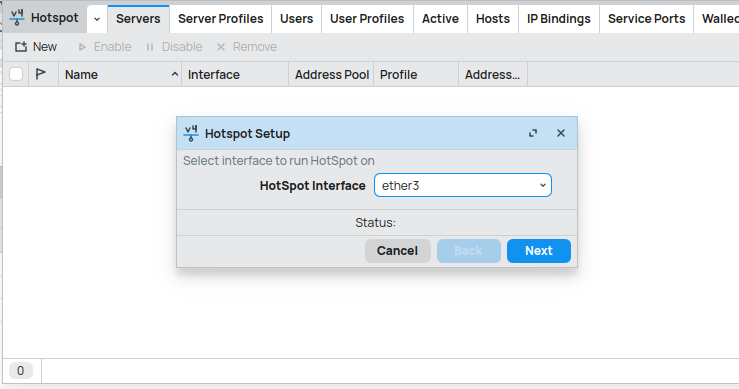Switch to the User Profiles tab

coord(367,19)
